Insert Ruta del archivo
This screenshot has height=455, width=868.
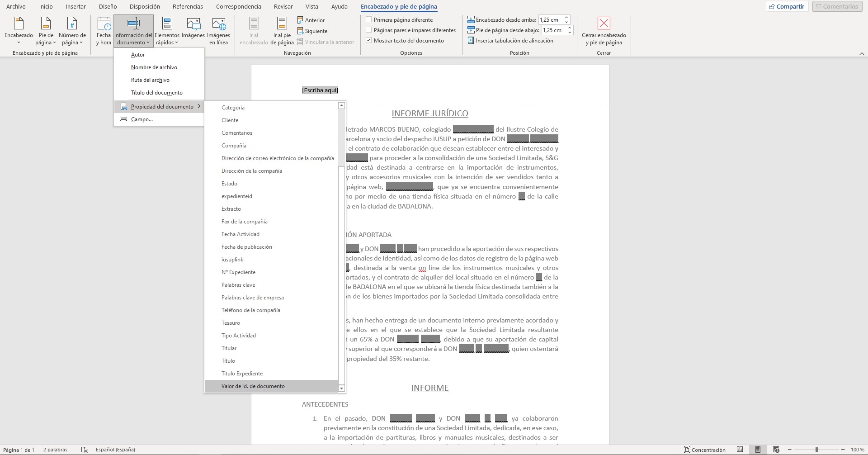tap(159, 80)
